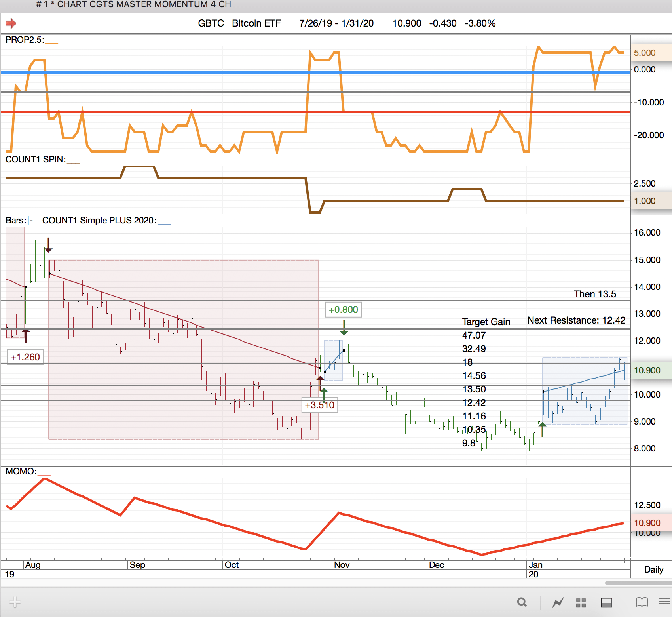Click the horizontal scrollbar below the chart
672x617 pixels.
coord(638,583)
